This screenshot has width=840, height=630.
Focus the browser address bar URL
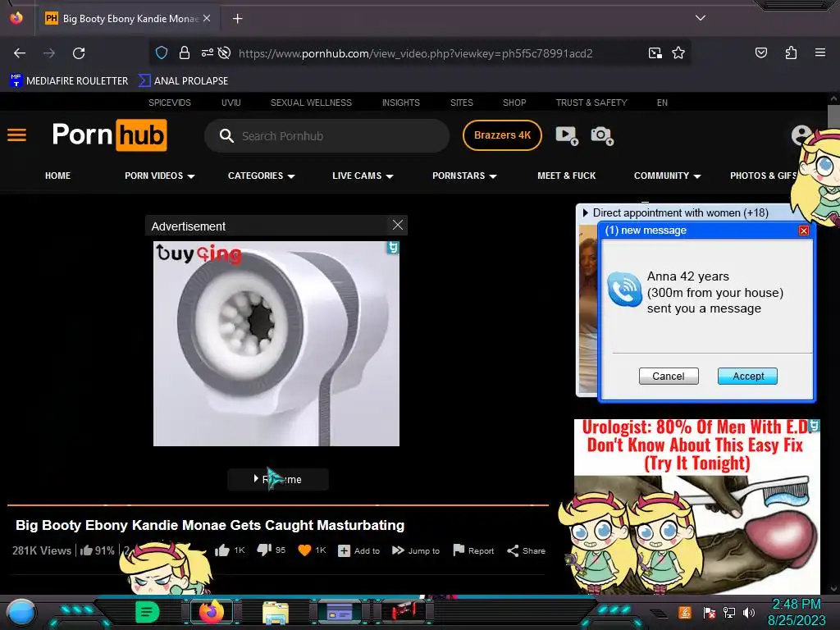point(416,53)
